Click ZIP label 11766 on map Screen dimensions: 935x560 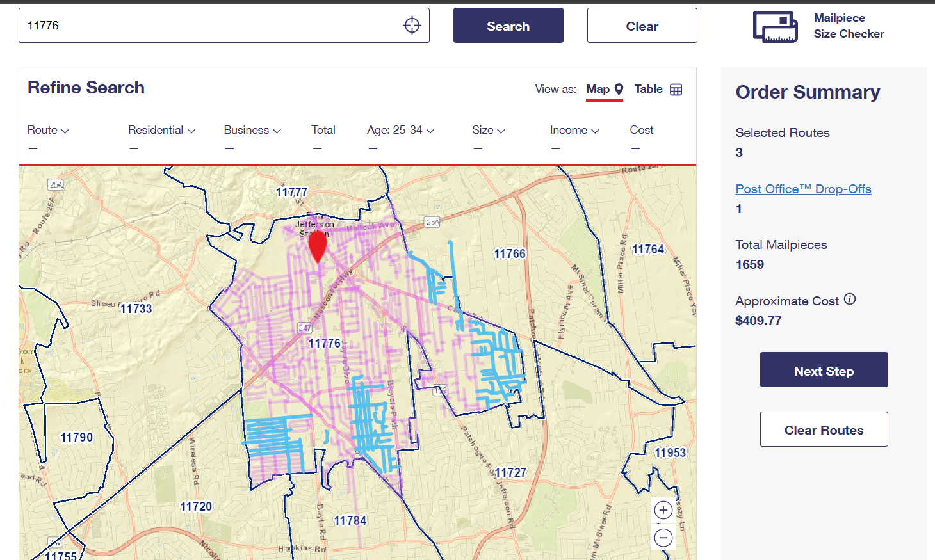[510, 254]
